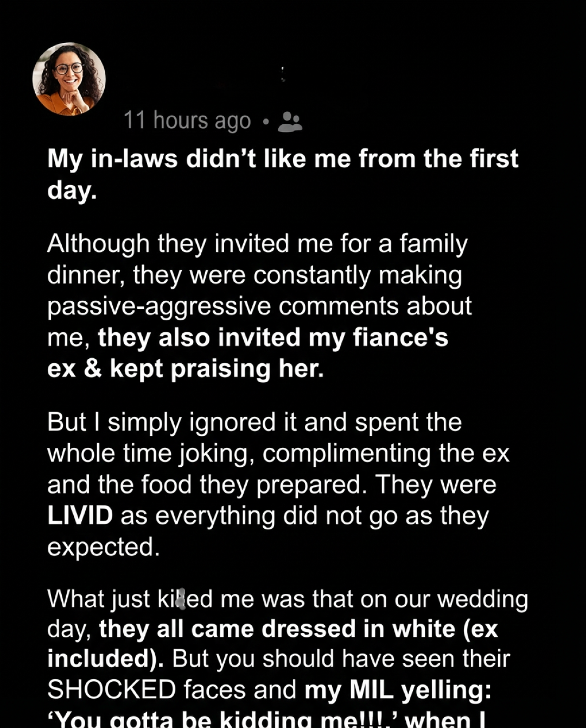Screen dimensions: 586x728
Task: Click the bold headline about in-laws
Action: 282,159
